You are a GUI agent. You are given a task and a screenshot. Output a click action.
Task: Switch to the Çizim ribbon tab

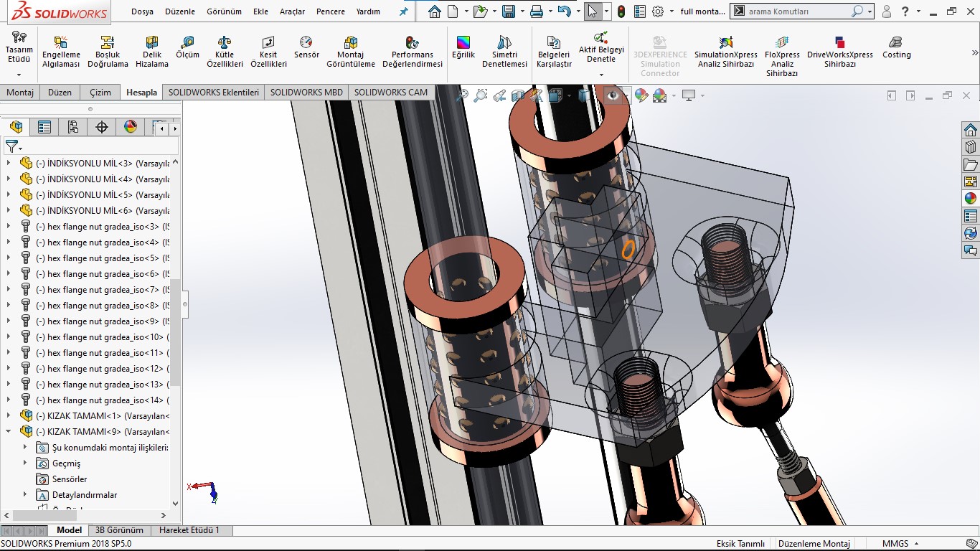(100, 93)
